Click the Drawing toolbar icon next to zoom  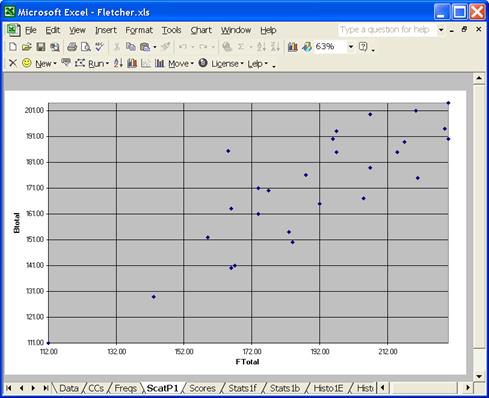(x=307, y=47)
